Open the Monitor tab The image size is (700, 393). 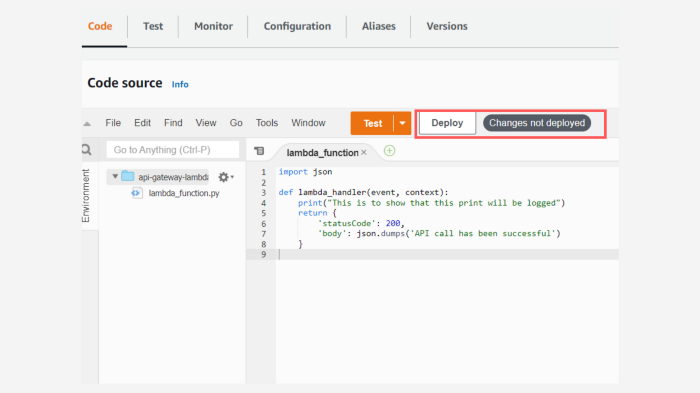coord(213,26)
